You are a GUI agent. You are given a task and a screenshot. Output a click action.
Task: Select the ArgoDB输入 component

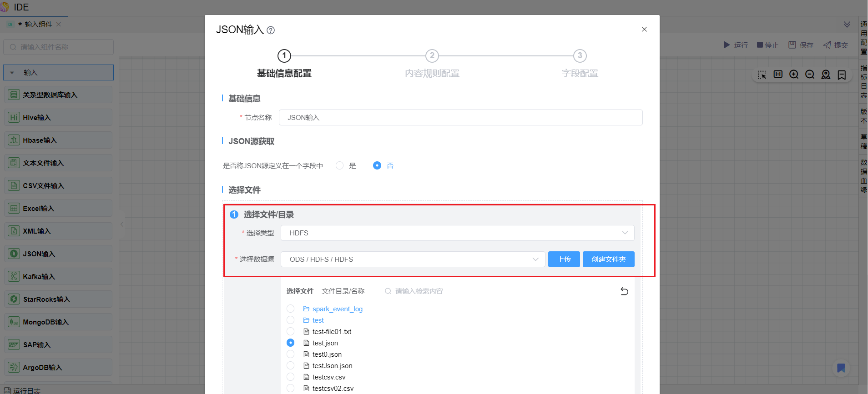[x=58, y=367]
